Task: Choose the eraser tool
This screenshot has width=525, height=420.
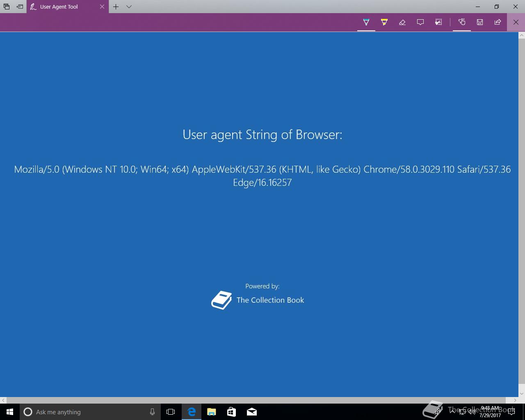Action: pyautogui.click(x=402, y=22)
